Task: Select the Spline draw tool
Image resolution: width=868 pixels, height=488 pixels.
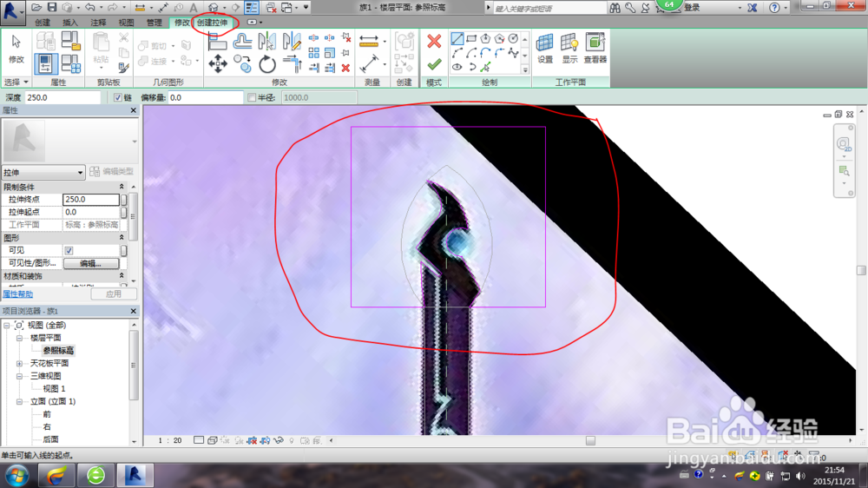Action: click(x=513, y=53)
